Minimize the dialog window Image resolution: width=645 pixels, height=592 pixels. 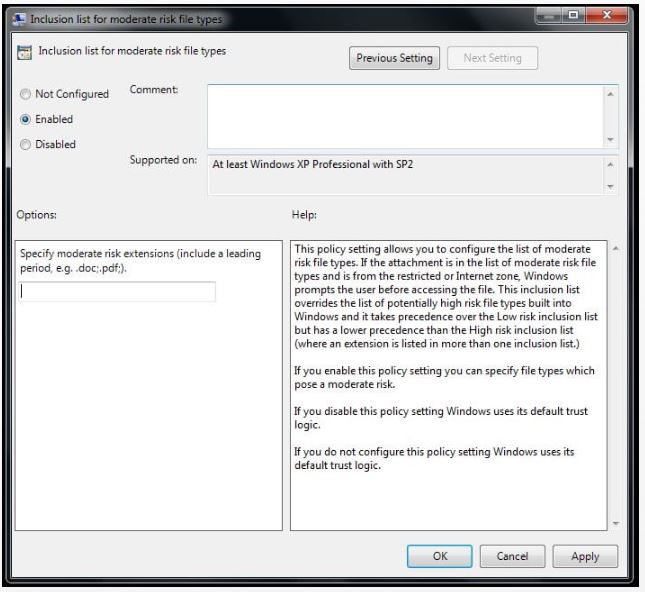[549, 15]
